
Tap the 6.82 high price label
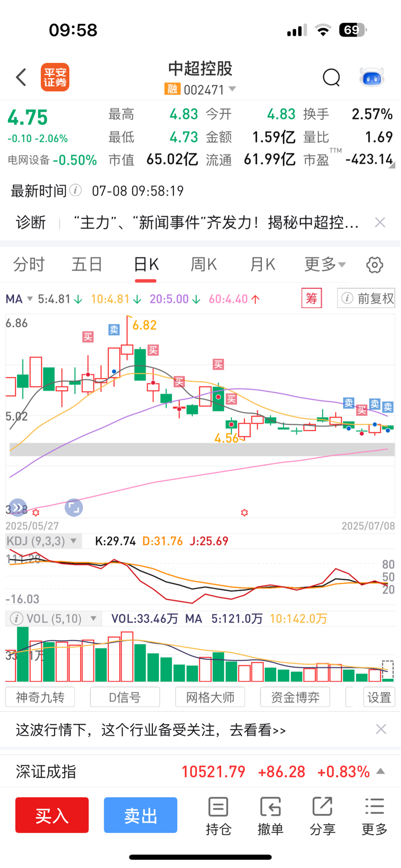[144, 325]
